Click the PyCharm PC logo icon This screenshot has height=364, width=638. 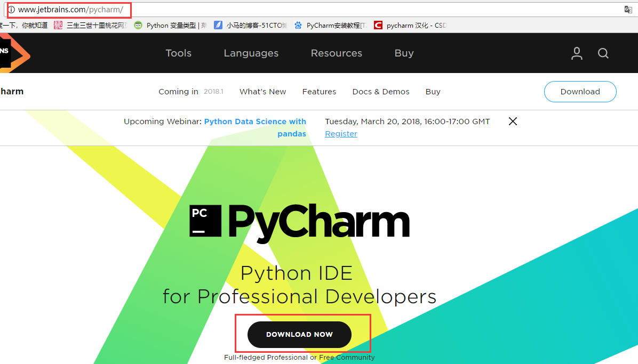(205, 221)
